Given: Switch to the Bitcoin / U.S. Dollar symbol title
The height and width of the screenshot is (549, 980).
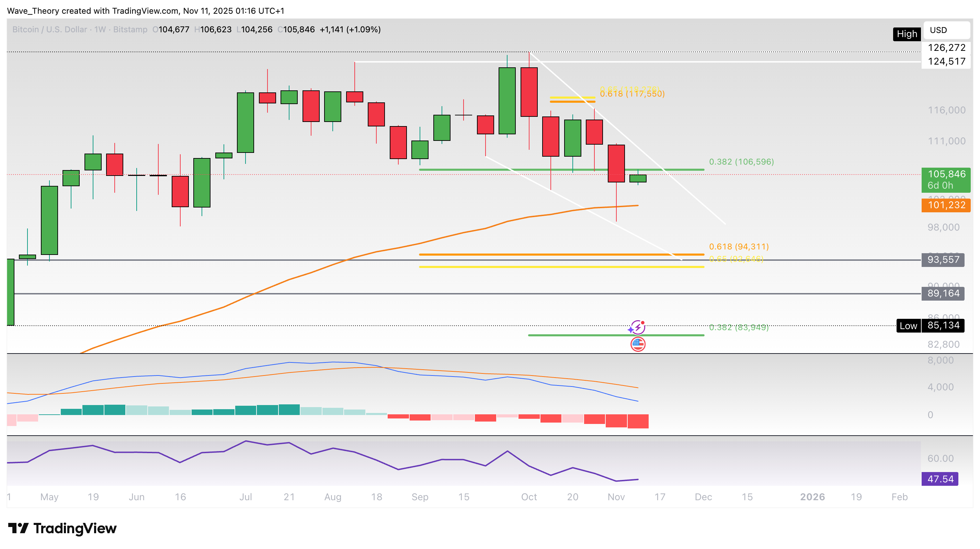Looking at the screenshot, I should click(49, 29).
